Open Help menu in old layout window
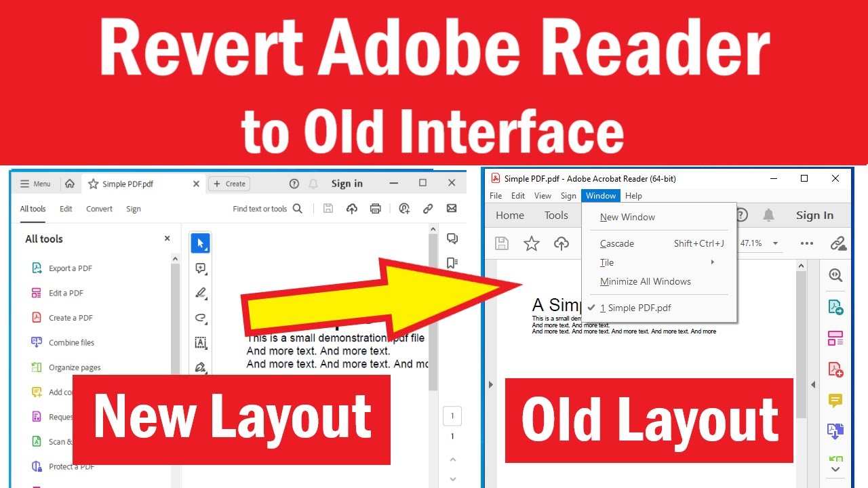 [x=633, y=196]
